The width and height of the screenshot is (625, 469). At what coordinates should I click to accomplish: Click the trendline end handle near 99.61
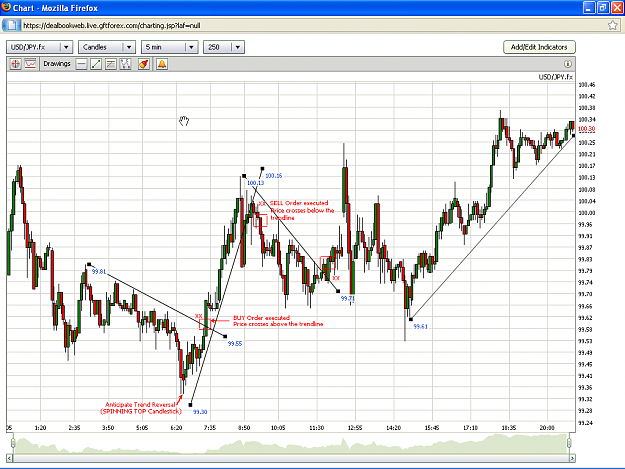pyautogui.click(x=411, y=319)
